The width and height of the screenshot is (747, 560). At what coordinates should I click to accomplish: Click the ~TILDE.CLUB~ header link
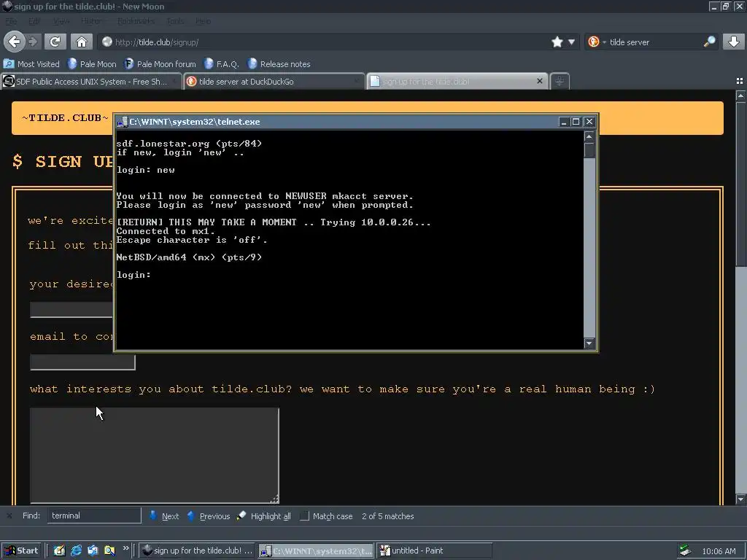(x=65, y=117)
